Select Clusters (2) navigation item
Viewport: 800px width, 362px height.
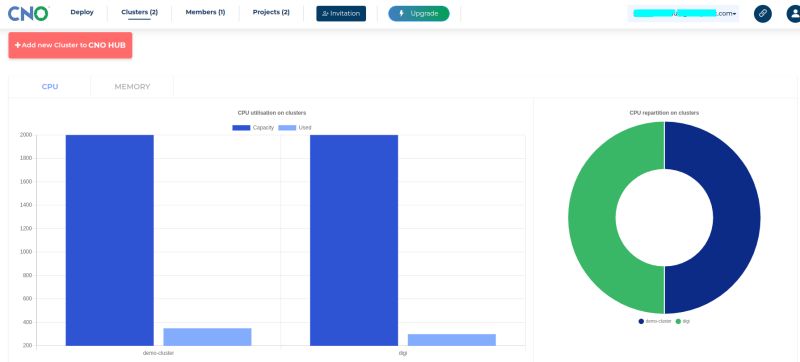point(139,12)
